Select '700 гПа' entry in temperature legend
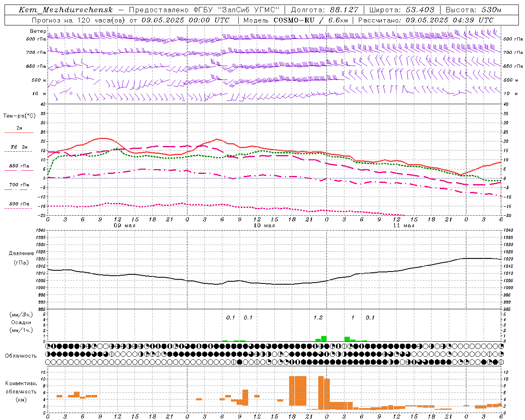Viewport: 525px width, 420px height. click(x=19, y=185)
